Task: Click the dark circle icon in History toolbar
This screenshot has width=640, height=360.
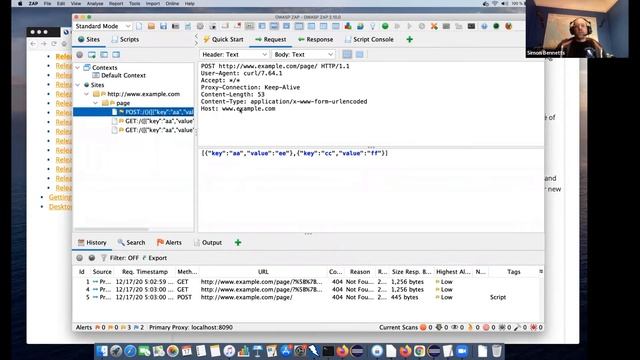Action: click(x=92, y=258)
